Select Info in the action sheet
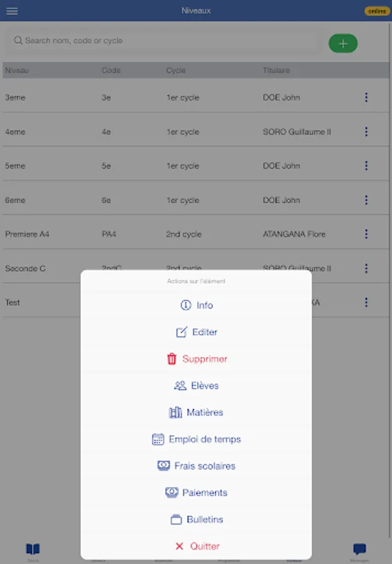This screenshot has height=564, width=392. [x=196, y=305]
